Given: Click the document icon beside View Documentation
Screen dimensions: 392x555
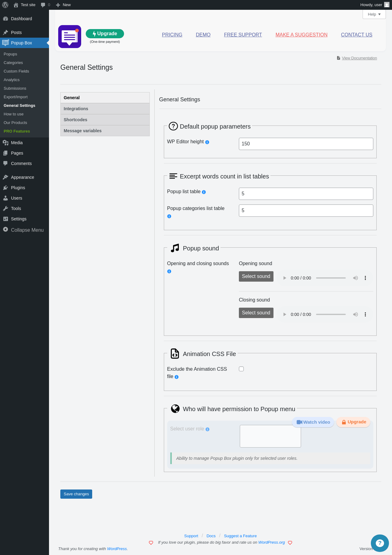Looking at the screenshot, I should [338, 58].
